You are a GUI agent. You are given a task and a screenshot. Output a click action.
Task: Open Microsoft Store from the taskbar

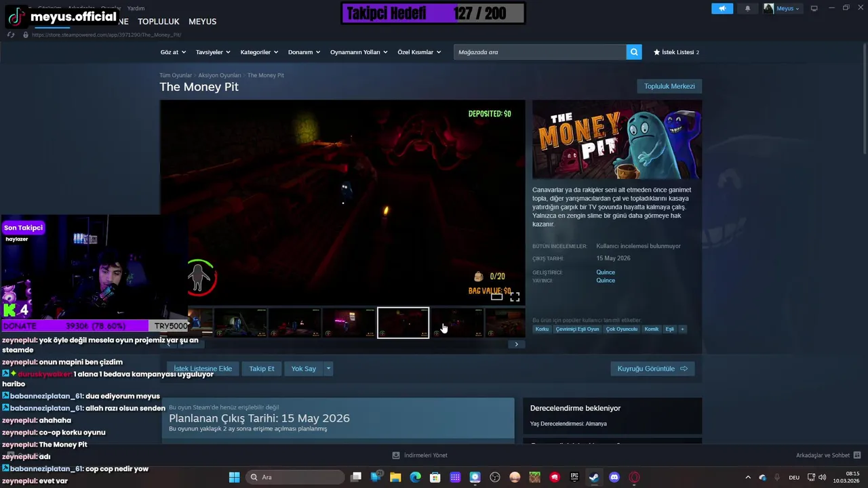(x=435, y=477)
